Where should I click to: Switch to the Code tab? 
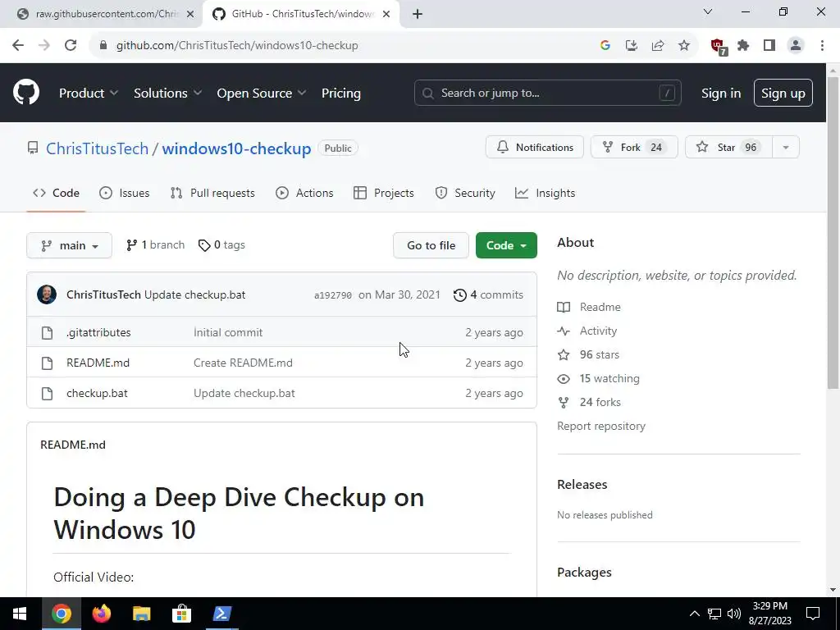(57, 193)
